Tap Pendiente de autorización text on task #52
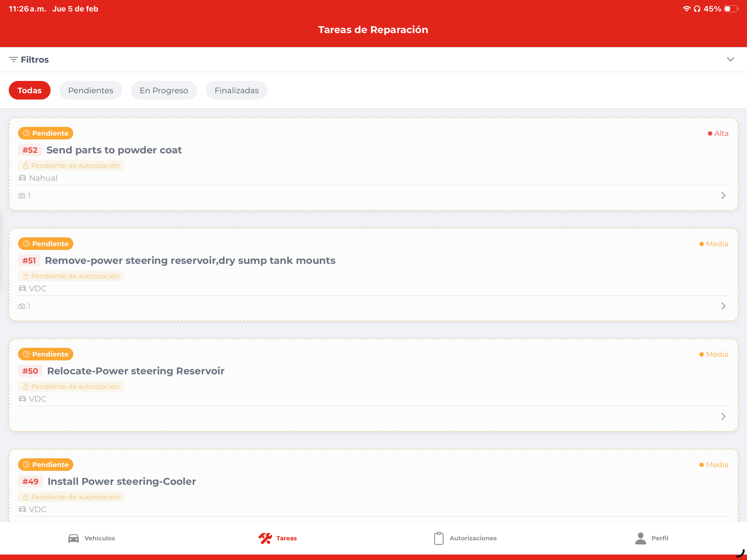The image size is (747, 560). [75, 165]
